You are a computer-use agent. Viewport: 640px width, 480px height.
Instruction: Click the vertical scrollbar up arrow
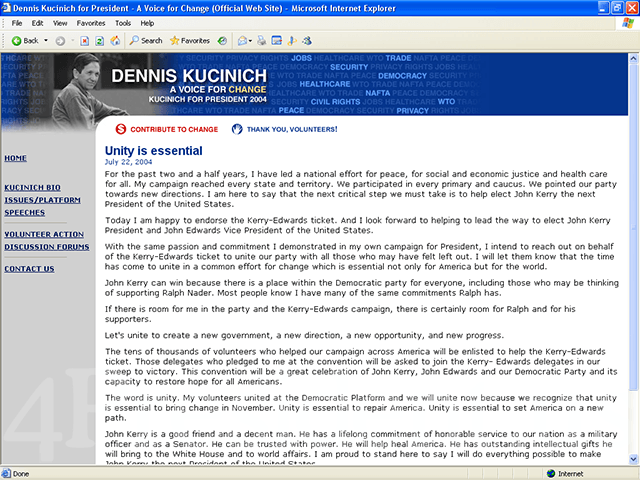click(x=633, y=58)
